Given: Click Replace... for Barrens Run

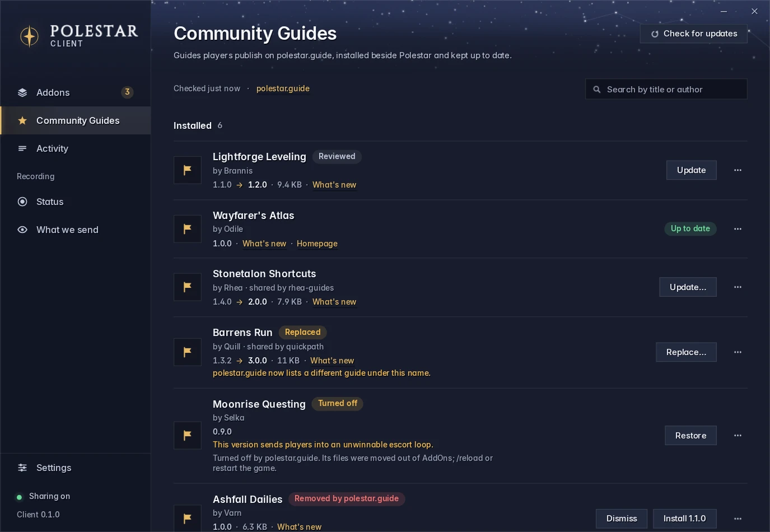Looking at the screenshot, I should click(x=686, y=352).
